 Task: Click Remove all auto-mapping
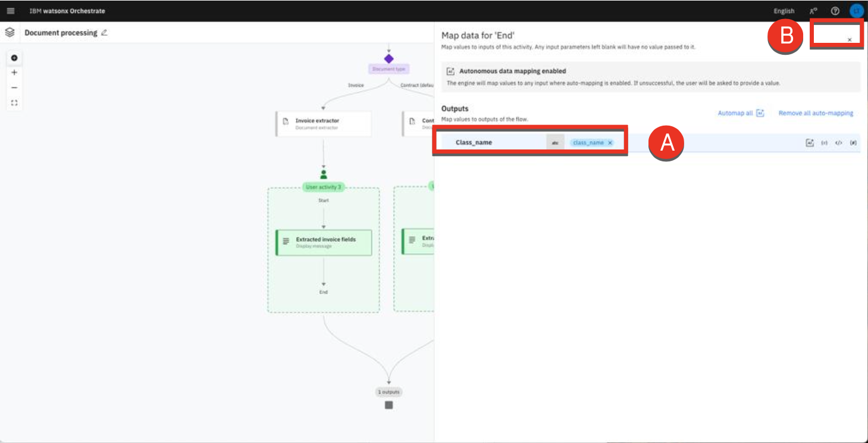point(816,113)
